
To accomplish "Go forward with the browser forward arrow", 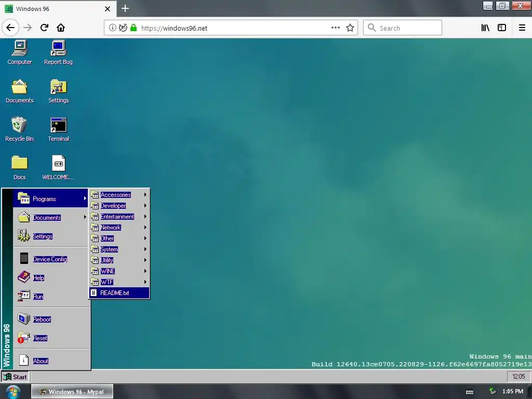I will [28, 28].
